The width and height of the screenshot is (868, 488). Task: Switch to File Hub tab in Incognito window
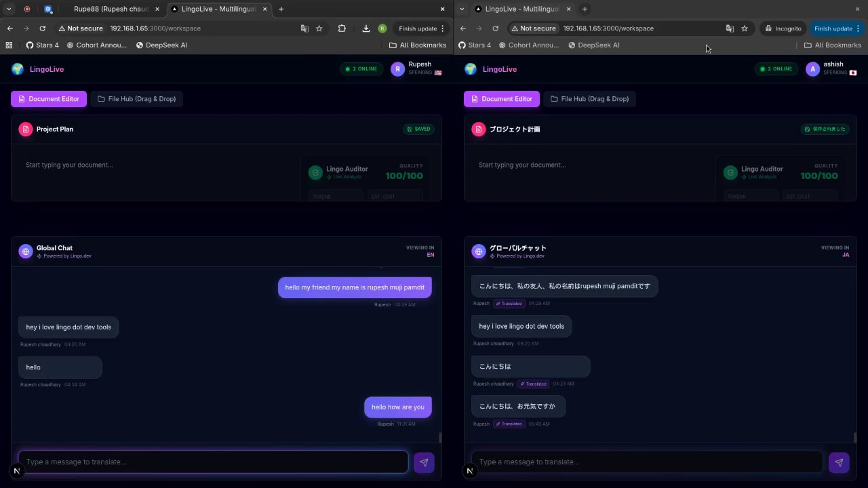pos(590,99)
